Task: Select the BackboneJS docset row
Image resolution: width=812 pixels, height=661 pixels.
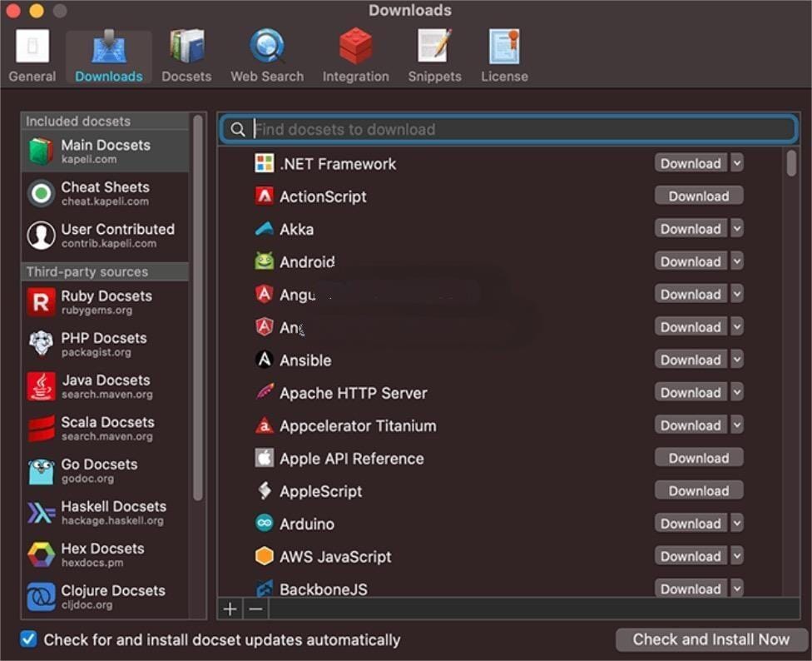Action: tap(500, 589)
